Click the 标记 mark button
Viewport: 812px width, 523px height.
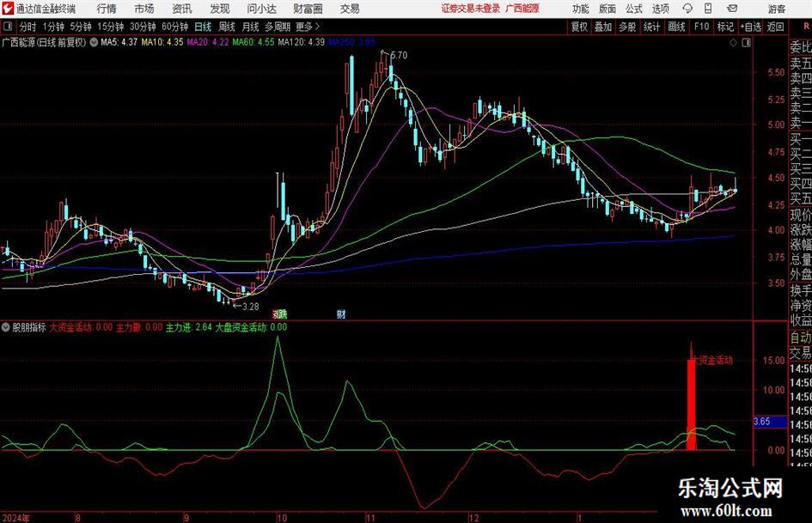click(725, 27)
